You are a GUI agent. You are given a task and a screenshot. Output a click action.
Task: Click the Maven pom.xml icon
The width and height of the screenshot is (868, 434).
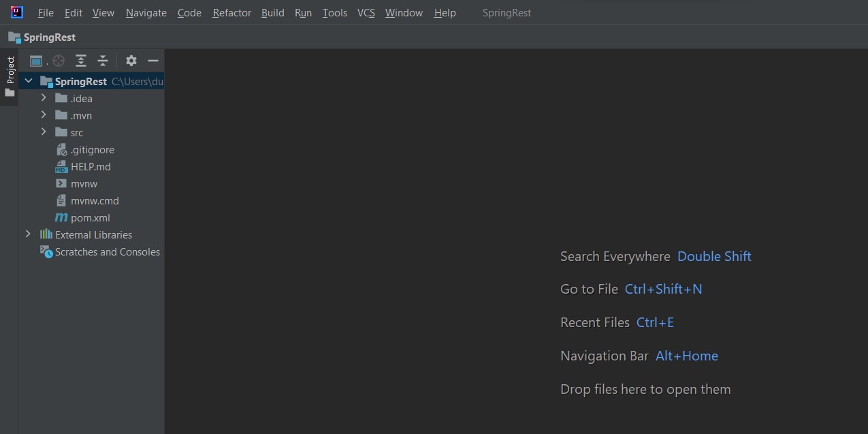(x=61, y=218)
